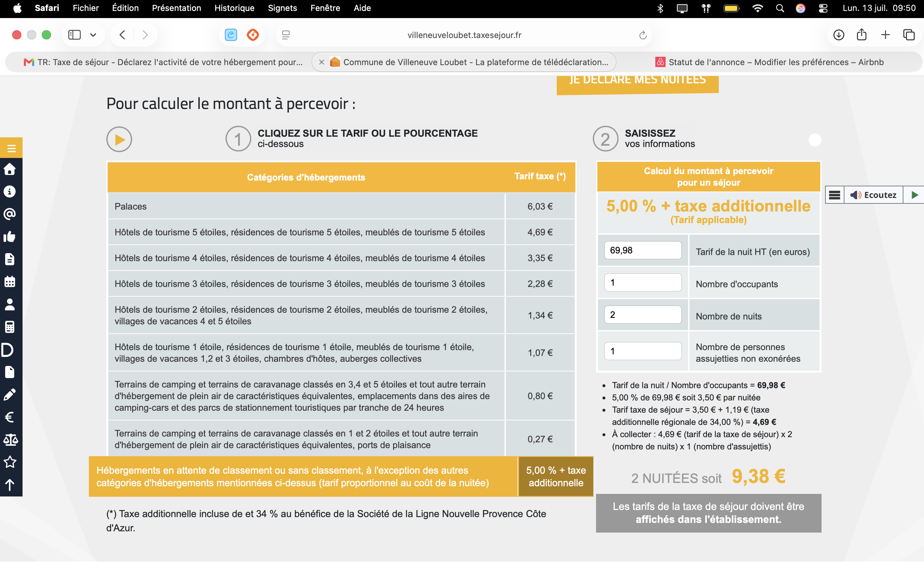Viewport: 924px width, 579px height.
Task: Open the blank file icon in sidebar
Action: click(x=10, y=372)
